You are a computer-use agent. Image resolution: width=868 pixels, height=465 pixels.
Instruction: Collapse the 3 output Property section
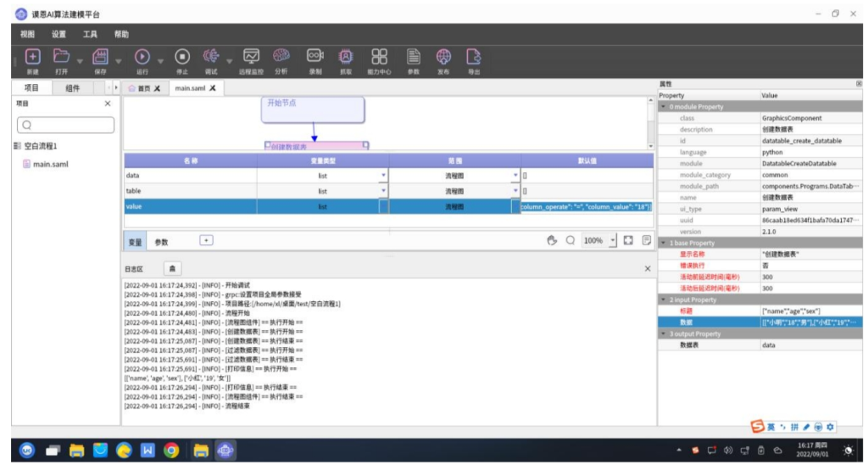point(664,333)
